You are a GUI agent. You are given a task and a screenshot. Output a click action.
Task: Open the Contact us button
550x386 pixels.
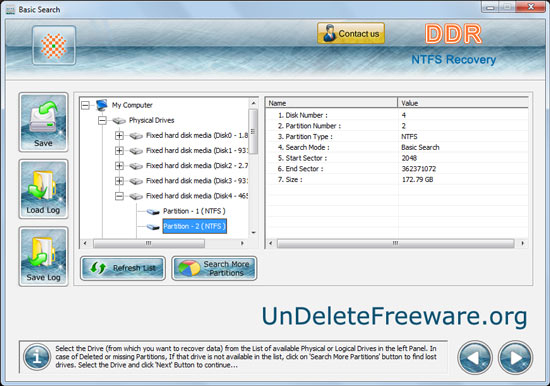[x=351, y=34]
